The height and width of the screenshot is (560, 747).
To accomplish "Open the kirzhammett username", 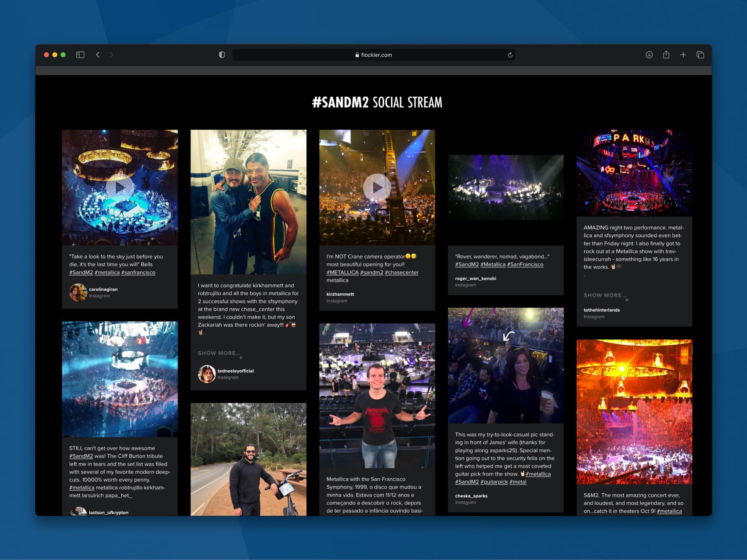I will [x=340, y=294].
